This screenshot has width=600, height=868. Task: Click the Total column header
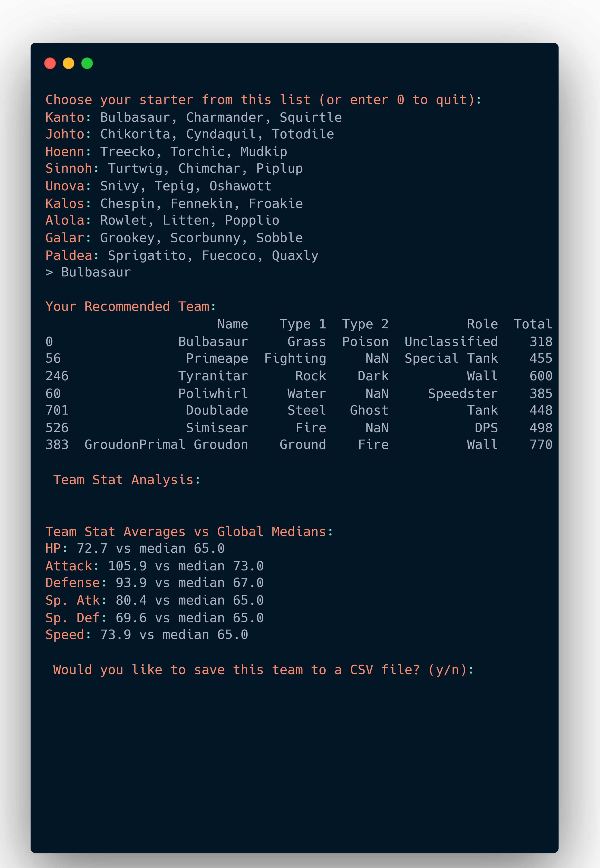[x=533, y=324]
